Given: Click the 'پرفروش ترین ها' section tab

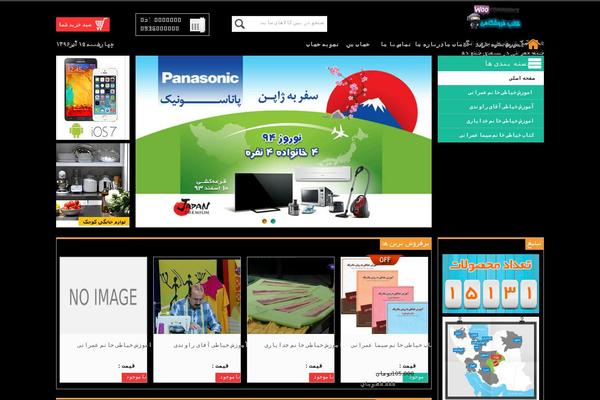Looking at the screenshot, I should pos(406,243).
